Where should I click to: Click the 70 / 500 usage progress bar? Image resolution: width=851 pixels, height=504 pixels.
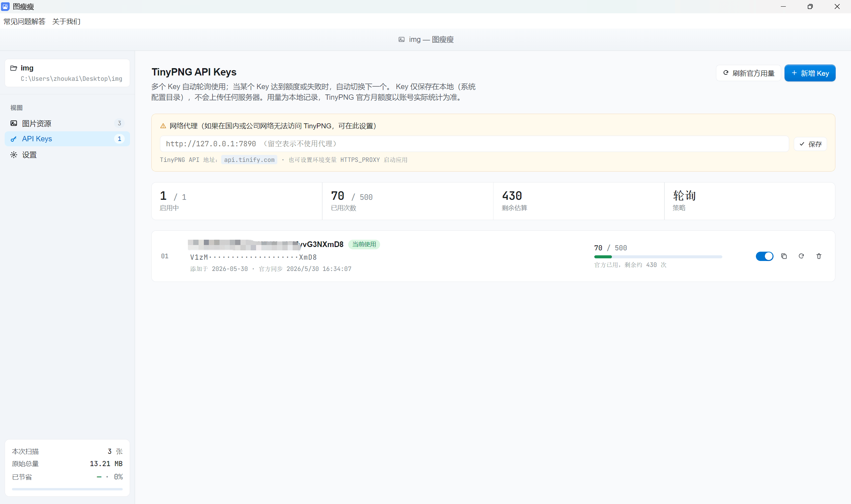coord(658,257)
